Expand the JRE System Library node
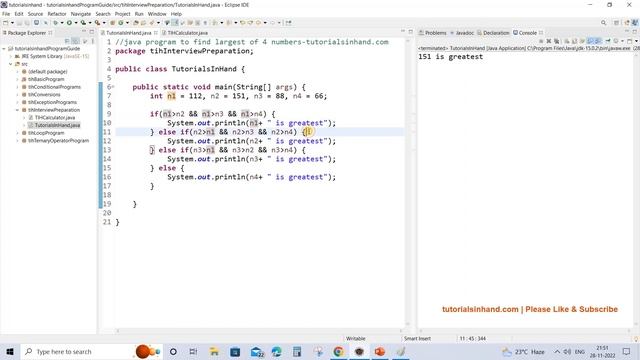 [11, 56]
